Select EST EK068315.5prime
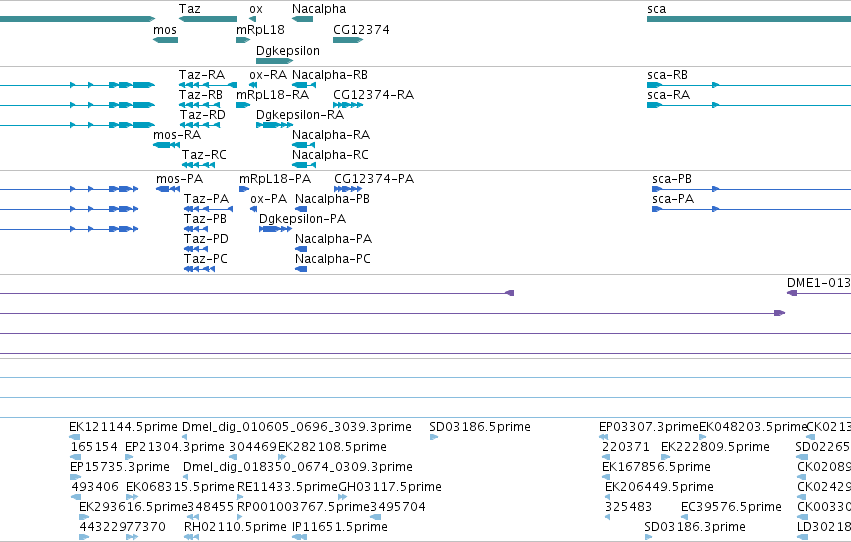The height and width of the screenshot is (542, 851). coord(132,497)
